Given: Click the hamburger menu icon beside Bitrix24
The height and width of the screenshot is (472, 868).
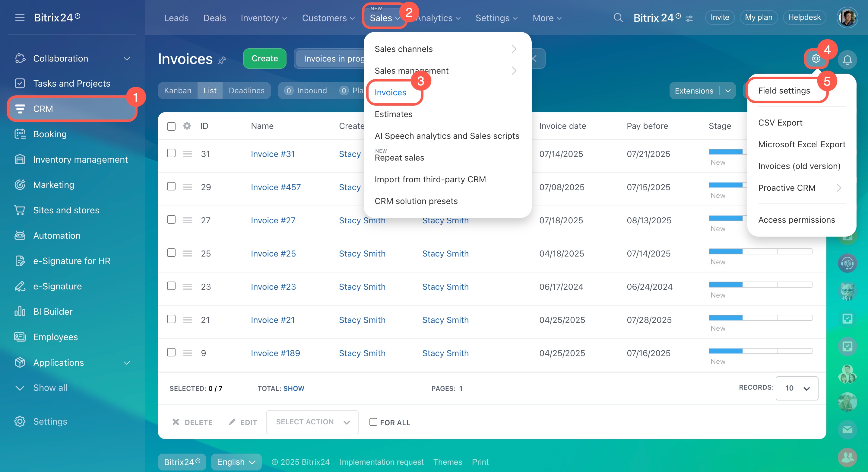Looking at the screenshot, I should [20, 18].
